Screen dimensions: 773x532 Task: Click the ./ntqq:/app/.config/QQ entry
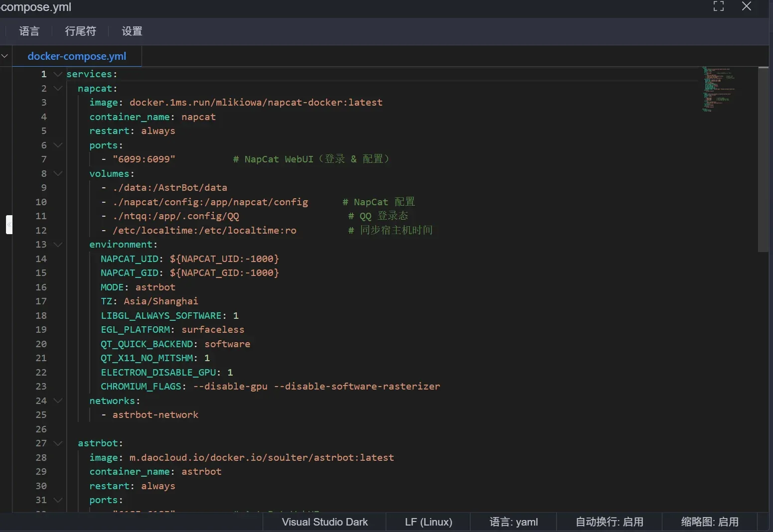[x=175, y=216]
